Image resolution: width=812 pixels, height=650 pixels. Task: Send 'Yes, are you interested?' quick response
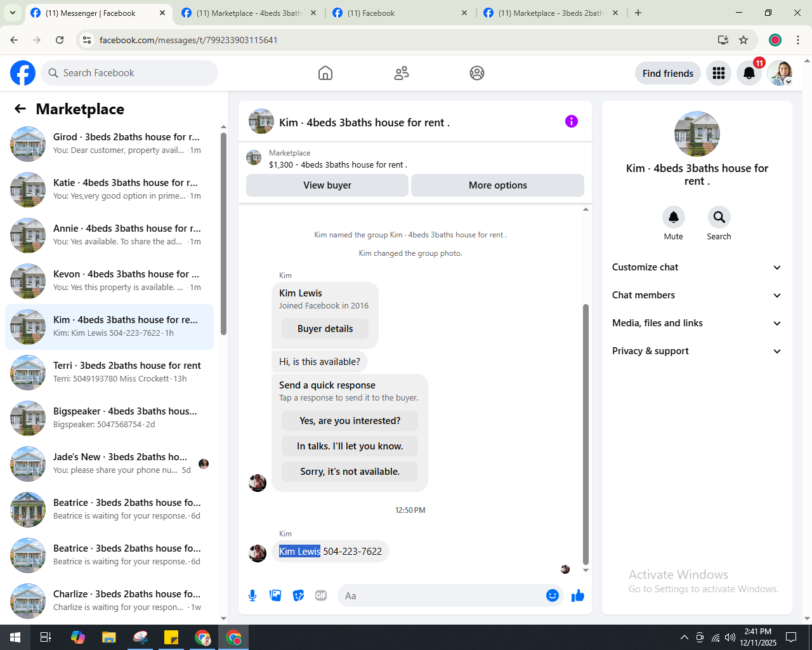[x=350, y=421]
